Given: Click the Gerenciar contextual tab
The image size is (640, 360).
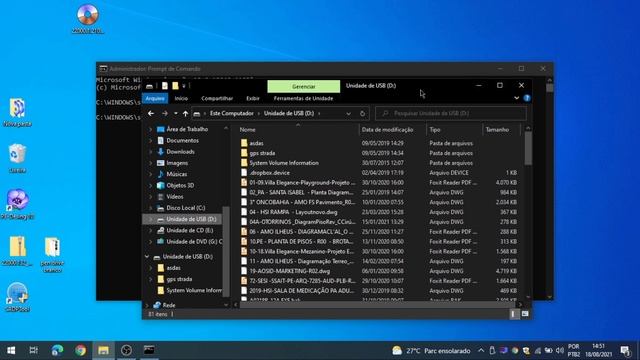Looking at the screenshot, I should 304,87.
